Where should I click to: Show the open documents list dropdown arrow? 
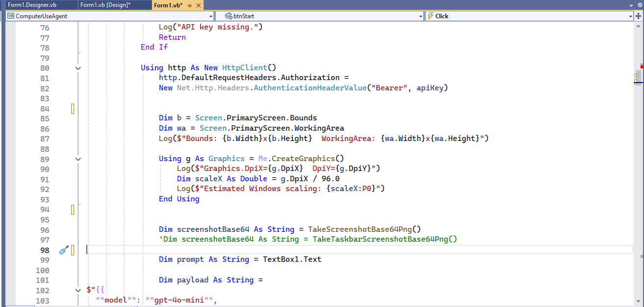click(631, 5)
